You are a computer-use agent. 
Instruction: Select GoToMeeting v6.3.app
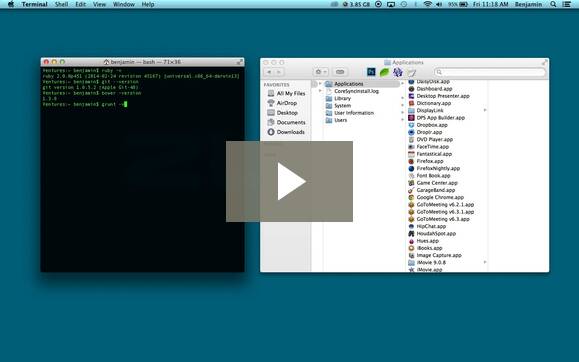439,219
